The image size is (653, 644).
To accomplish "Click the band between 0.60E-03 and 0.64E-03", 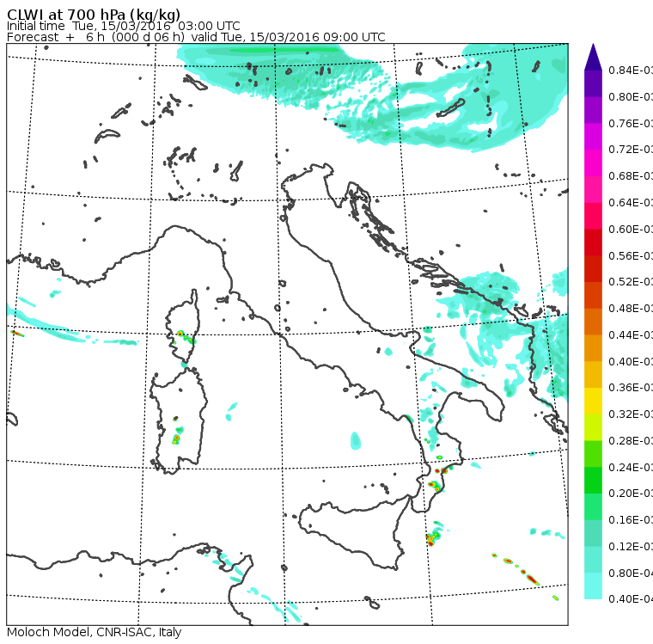I will pos(593,216).
